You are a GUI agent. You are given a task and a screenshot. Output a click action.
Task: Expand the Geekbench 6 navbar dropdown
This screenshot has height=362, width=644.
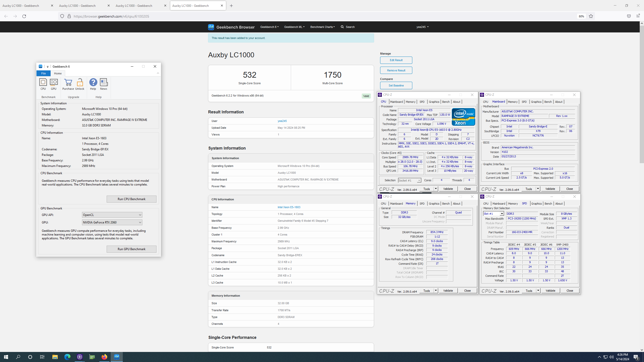pos(269,27)
